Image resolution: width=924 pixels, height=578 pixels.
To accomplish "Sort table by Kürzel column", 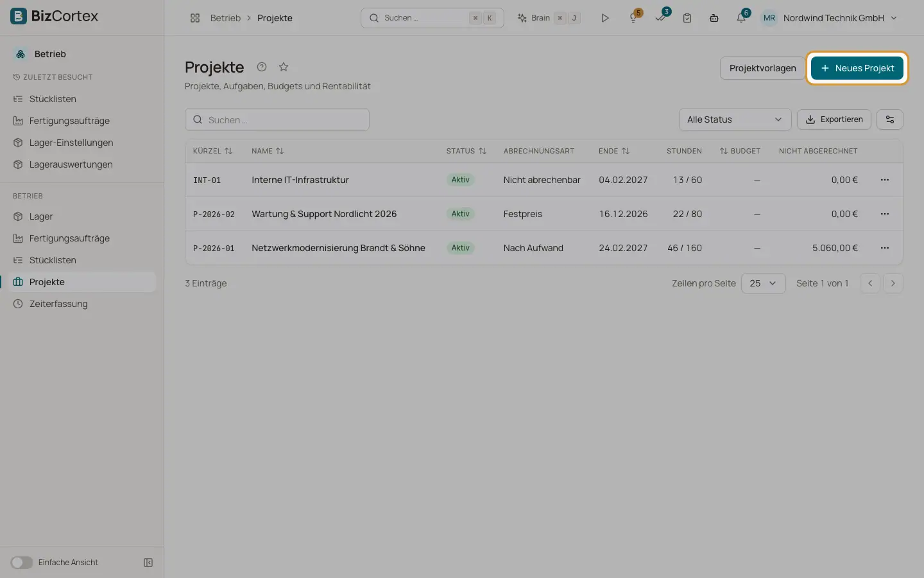I will click(x=212, y=151).
